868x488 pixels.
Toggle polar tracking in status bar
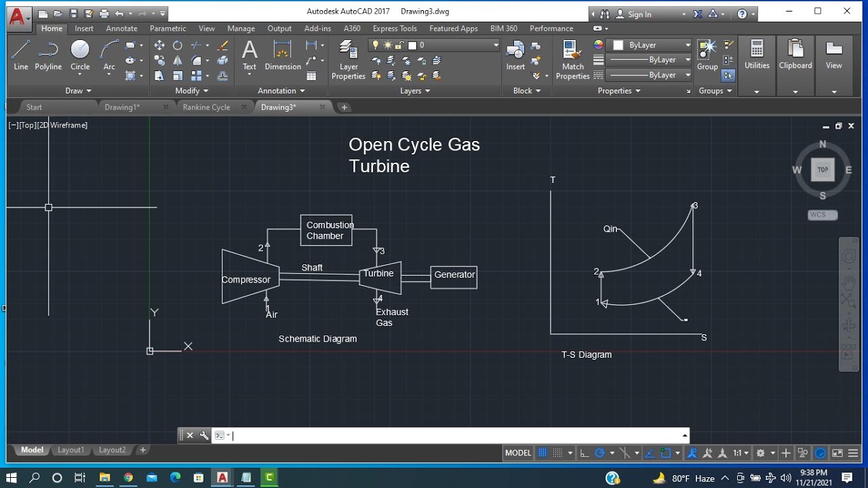pyautogui.click(x=599, y=453)
